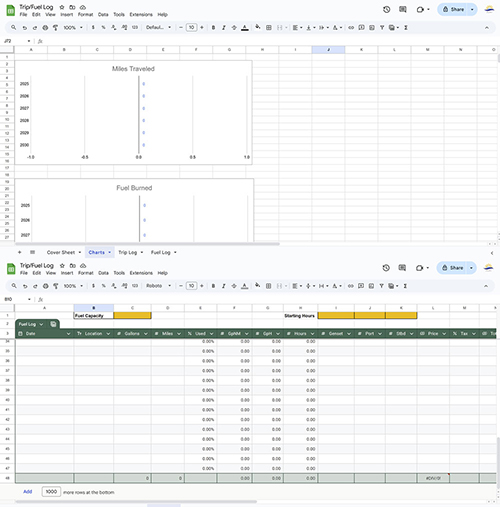Viewport: 500px width, 507px height.
Task: Create a filter from top window toolbar
Action: click(x=382, y=28)
